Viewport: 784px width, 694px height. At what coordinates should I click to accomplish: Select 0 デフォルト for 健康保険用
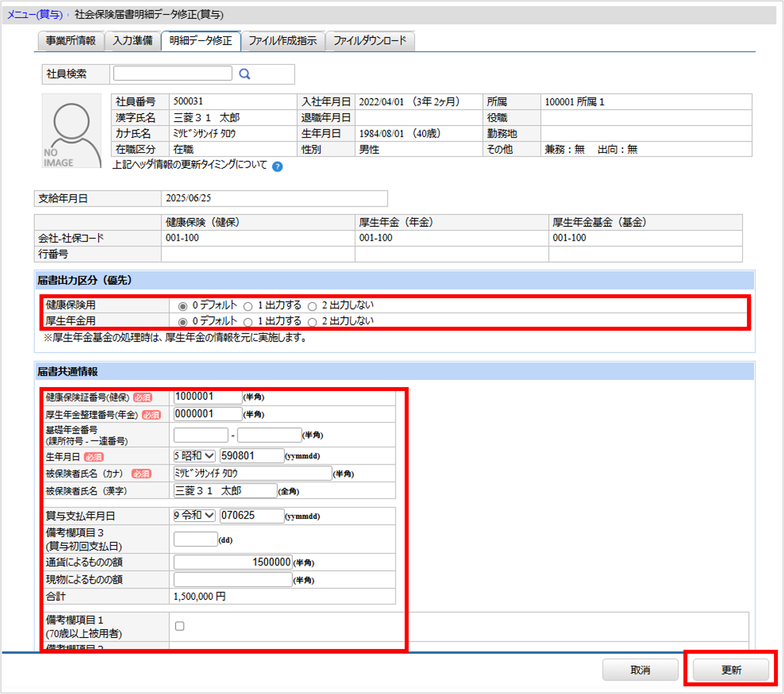[x=183, y=306]
